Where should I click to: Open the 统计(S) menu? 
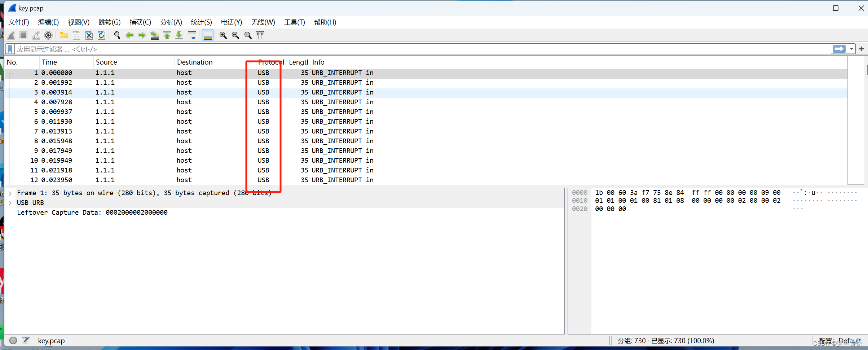pos(201,22)
